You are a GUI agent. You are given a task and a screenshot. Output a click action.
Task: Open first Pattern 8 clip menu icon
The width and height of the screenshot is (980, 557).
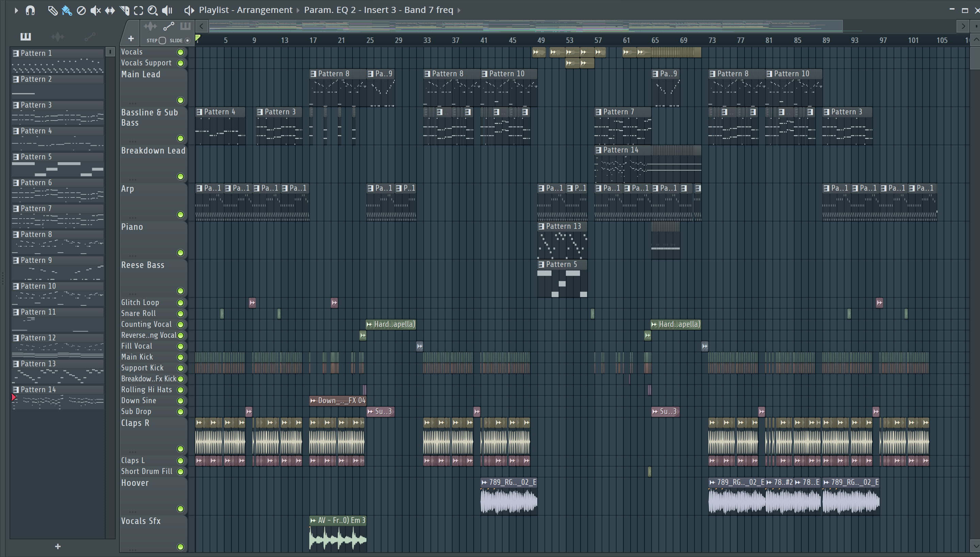[313, 74]
